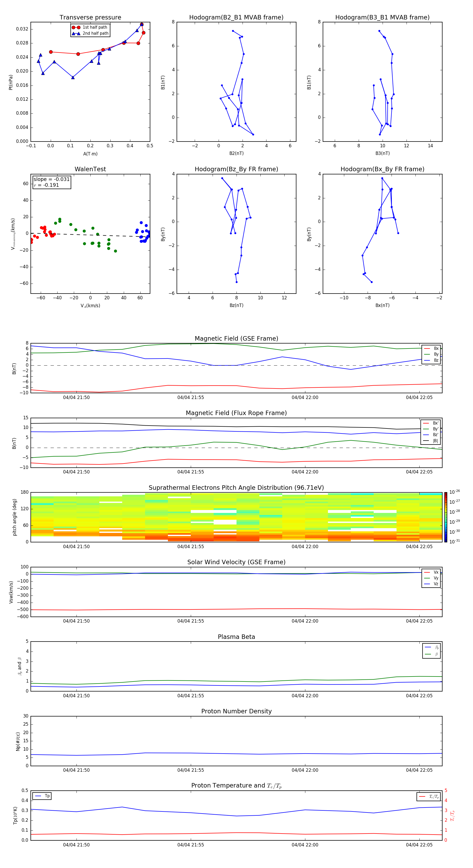Select the β entry in Plasma Beta legend
Image resolution: width=473 pixels, height=868 pixels.
431,654
